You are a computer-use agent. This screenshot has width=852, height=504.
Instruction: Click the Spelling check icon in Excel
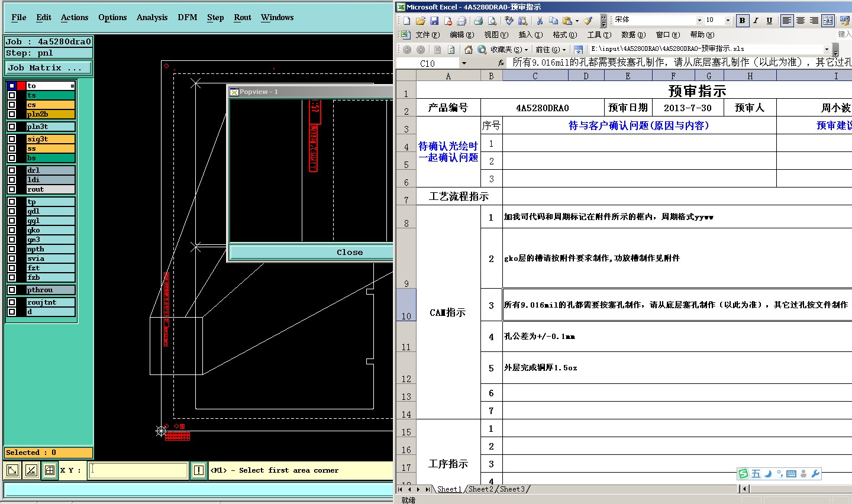coord(509,21)
